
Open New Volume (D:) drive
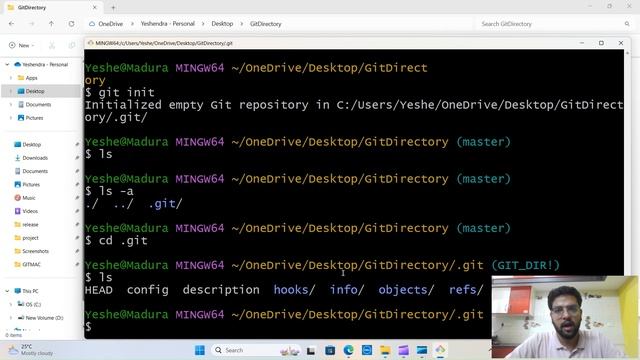click(x=40, y=318)
